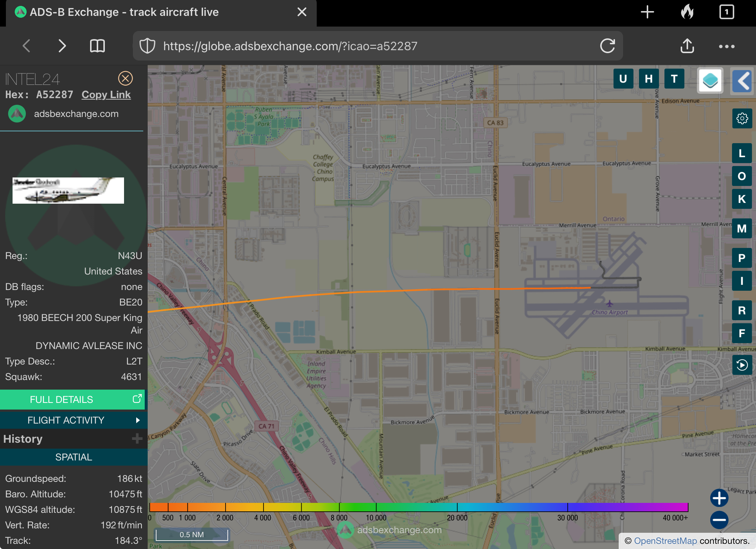Click the BE20 type value
The width and height of the screenshot is (756, 549).
click(131, 302)
